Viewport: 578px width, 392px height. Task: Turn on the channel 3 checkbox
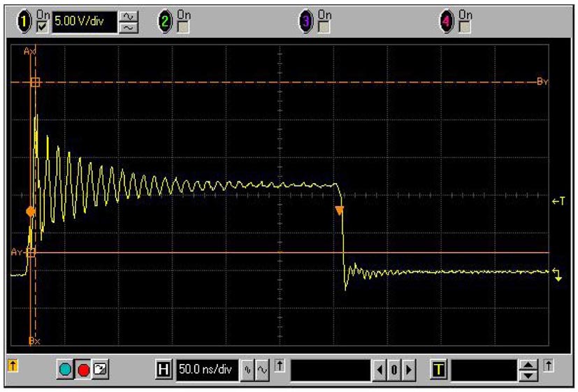tap(323, 27)
